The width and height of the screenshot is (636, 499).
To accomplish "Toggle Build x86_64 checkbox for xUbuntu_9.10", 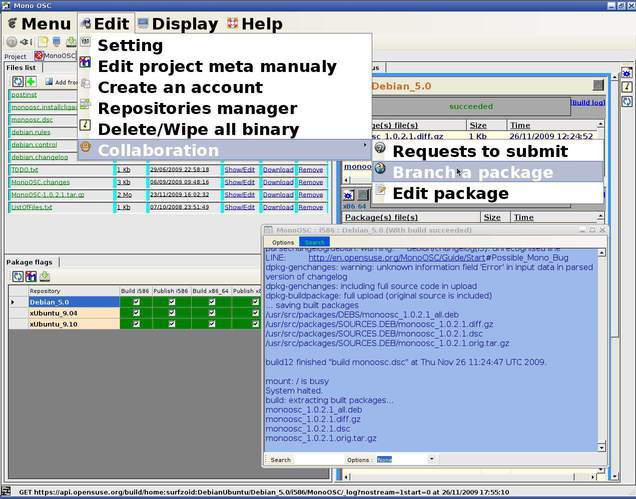I will point(212,324).
